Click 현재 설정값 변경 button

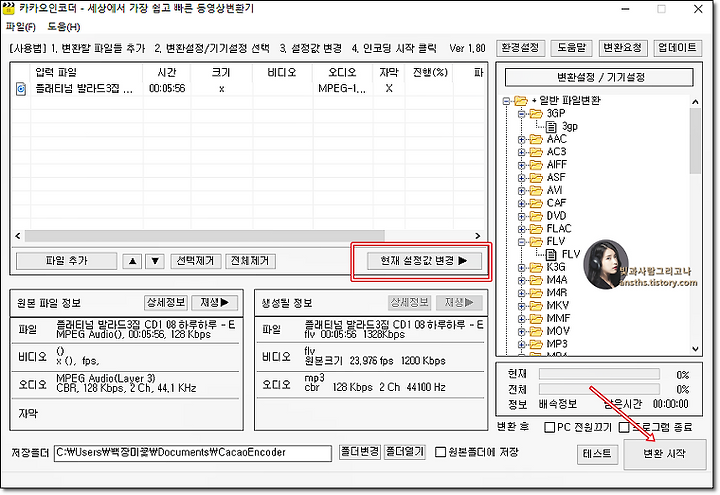424,261
